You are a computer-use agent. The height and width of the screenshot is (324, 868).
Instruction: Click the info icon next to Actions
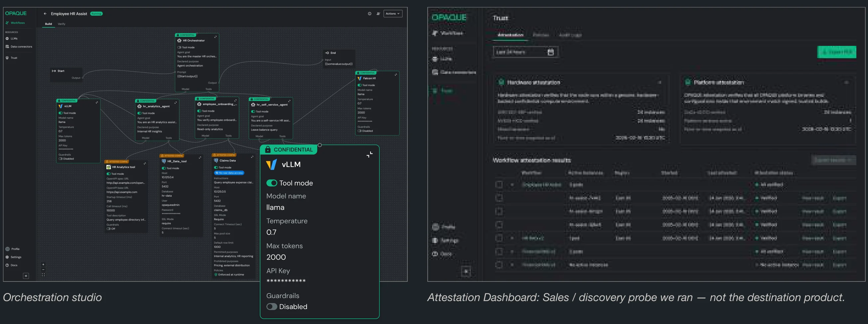[x=369, y=14]
